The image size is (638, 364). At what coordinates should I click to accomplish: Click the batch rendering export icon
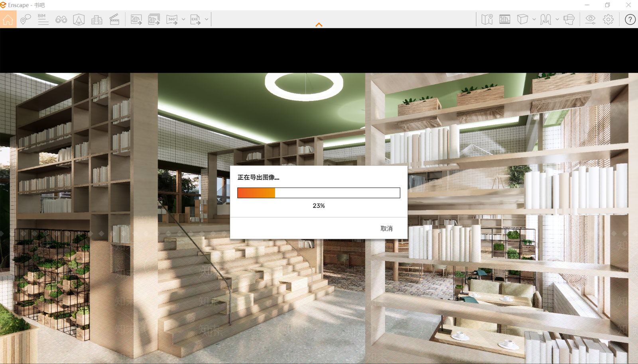(154, 20)
